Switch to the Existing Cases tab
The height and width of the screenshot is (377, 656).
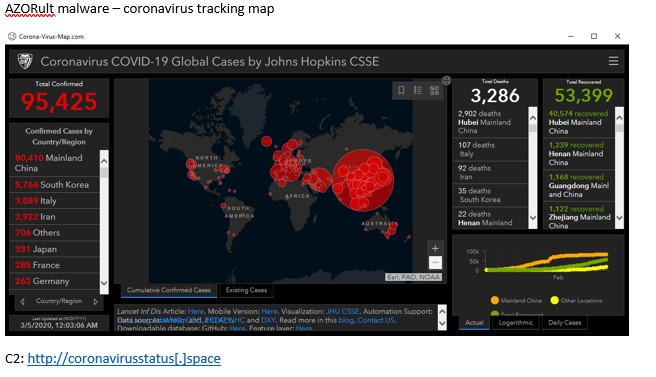tap(246, 290)
